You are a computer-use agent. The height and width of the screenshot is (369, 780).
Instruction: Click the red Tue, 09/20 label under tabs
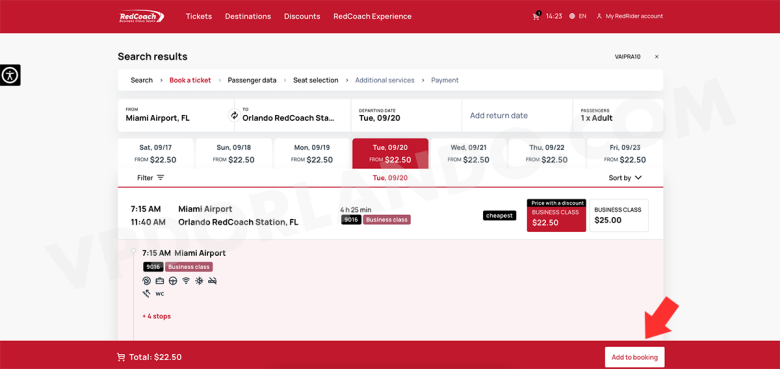(390, 178)
